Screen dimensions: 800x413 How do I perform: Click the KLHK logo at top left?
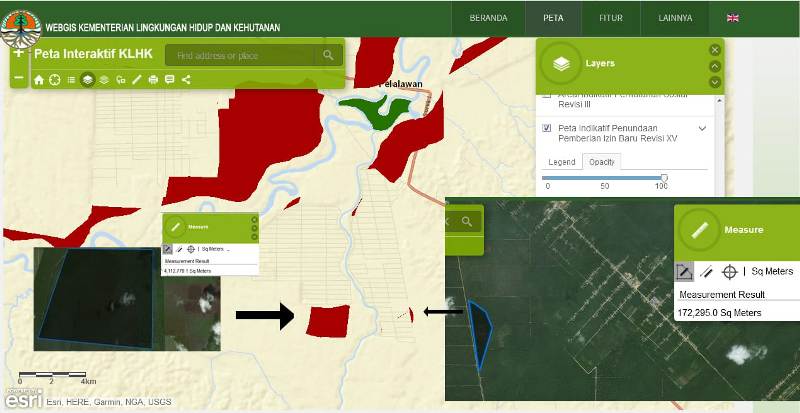pyautogui.click(x=21, y=29)
